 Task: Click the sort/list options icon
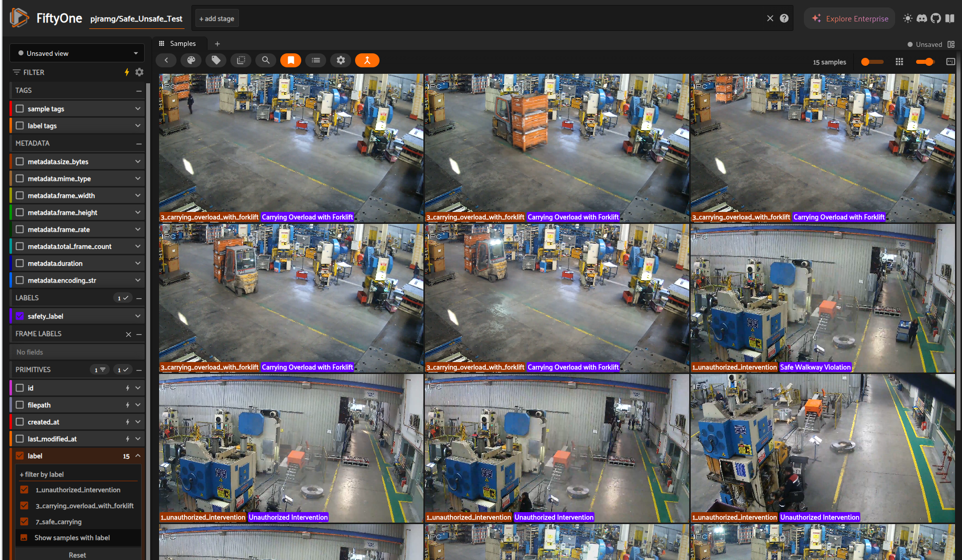tap(316, 60)
